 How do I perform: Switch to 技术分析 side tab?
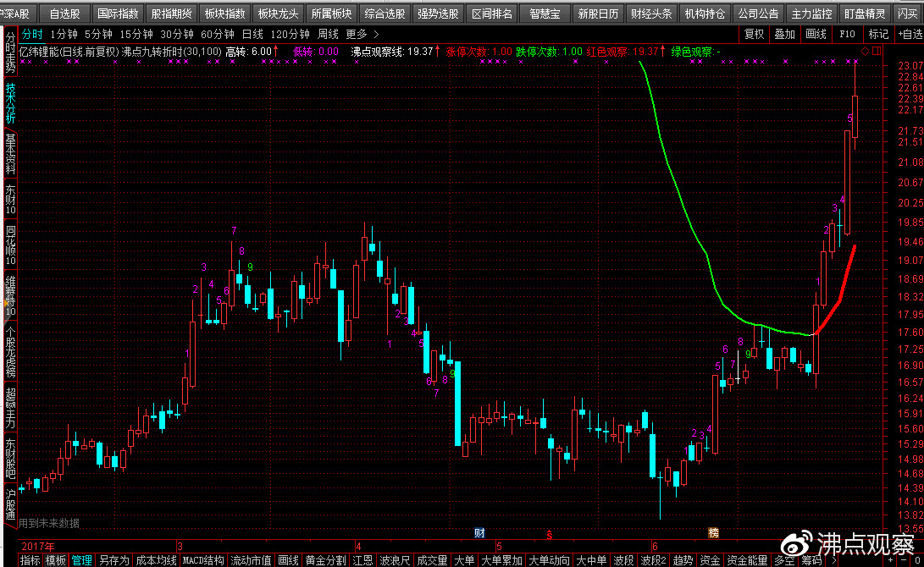(x=10, y=103)
